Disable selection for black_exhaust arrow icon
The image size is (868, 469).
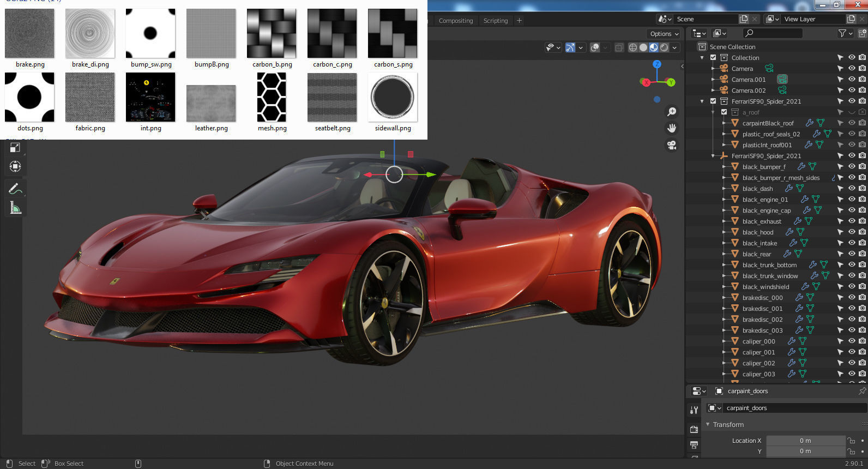pyautogui.click(x=840, y=221)
